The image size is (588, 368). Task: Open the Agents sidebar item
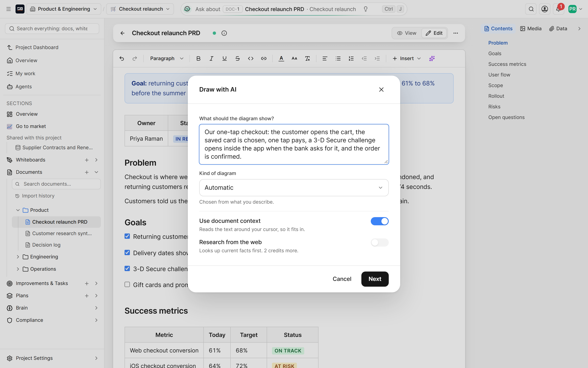[23, 87]
